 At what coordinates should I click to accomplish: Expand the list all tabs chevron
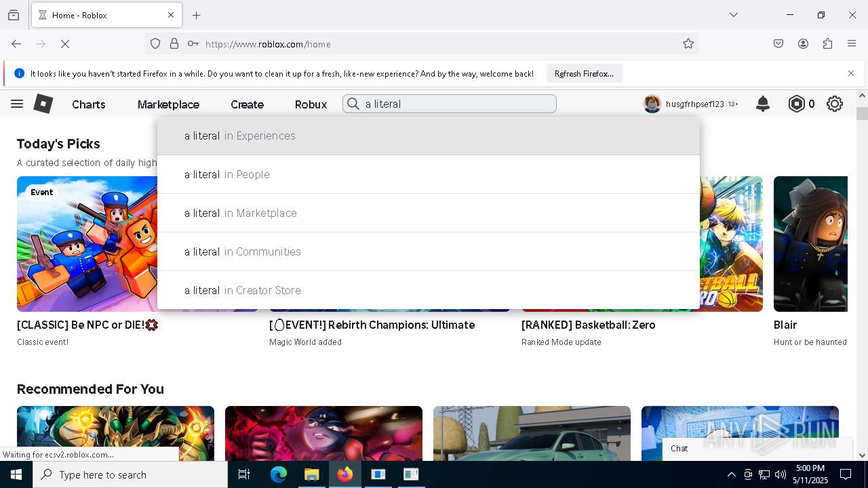tap(734, 15)
